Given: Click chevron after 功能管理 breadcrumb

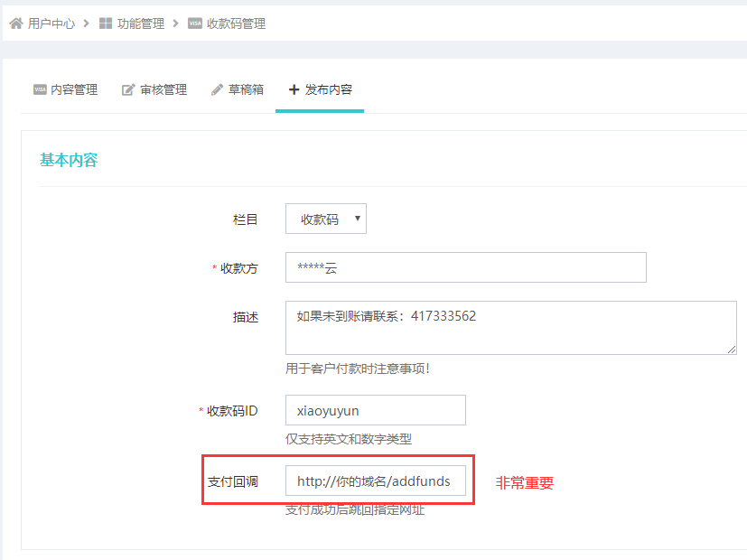Looking at the screenshot, I should 176,23.
